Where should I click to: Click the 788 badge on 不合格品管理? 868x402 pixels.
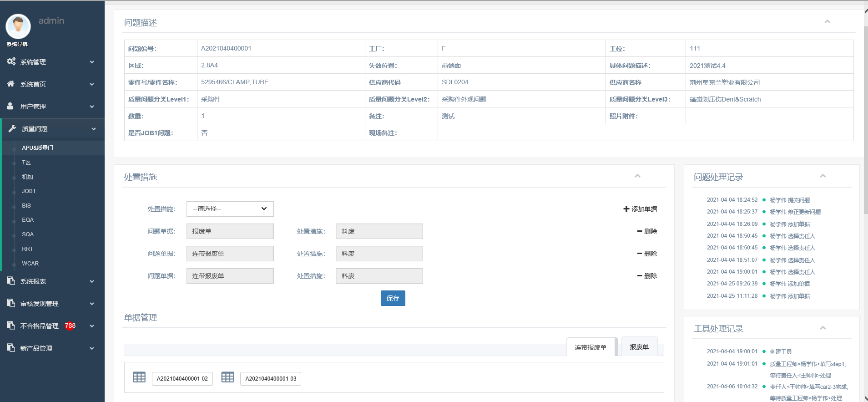tap(70, 326)
